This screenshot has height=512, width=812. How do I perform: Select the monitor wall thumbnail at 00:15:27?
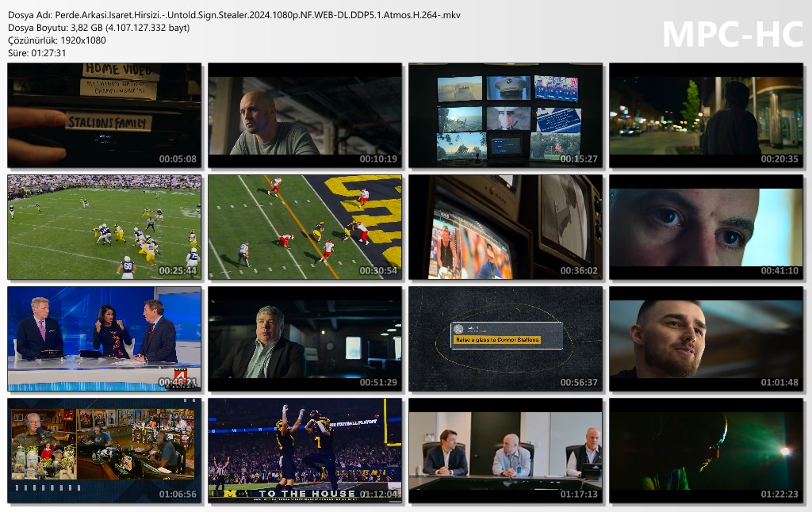coord(505,116)
